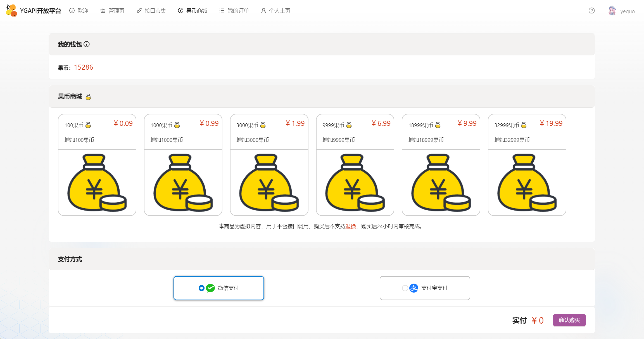Viewport: 644px width, 339px height.
Task: Click the wallet info circle icon
Action: pyautogui.click(x=87, y=44)
